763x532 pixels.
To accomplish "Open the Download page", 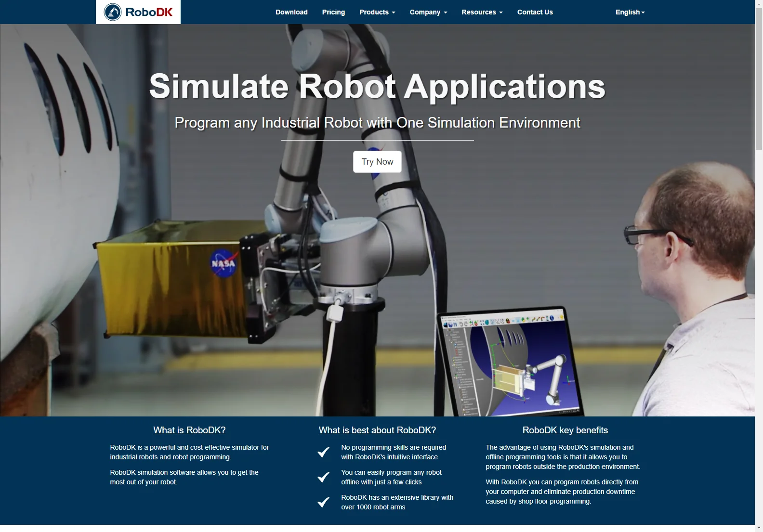I will click(x=291, y=12).
